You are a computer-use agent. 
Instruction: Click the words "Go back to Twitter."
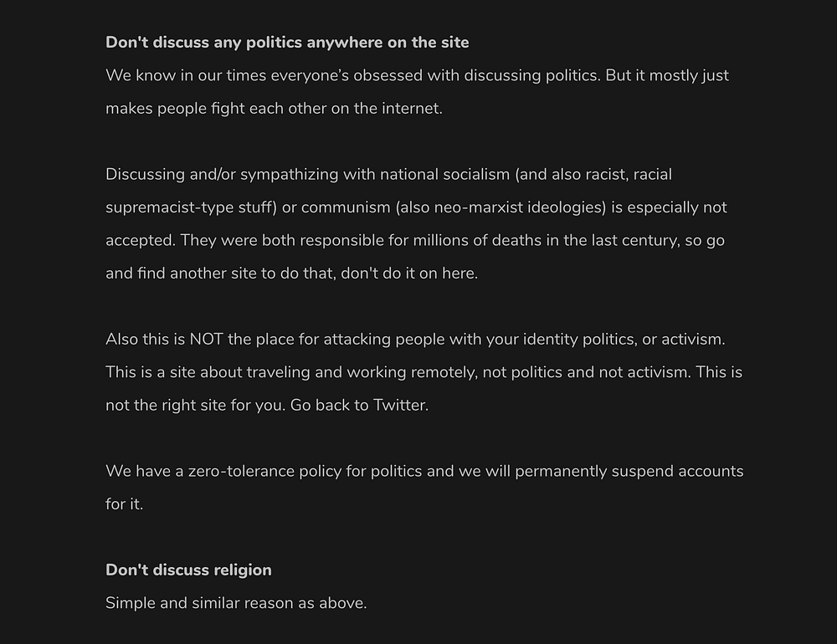(360, 406)
